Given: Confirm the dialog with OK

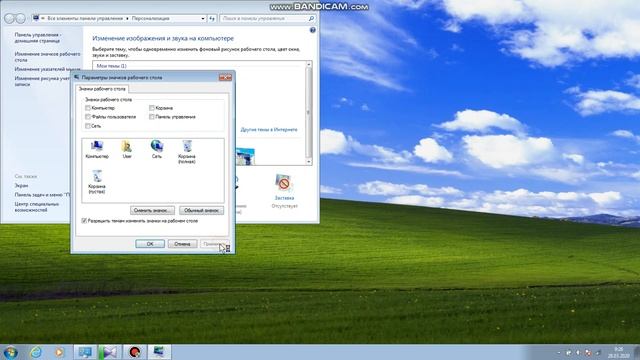Looking at the screenshot, I should click(150, 244).
